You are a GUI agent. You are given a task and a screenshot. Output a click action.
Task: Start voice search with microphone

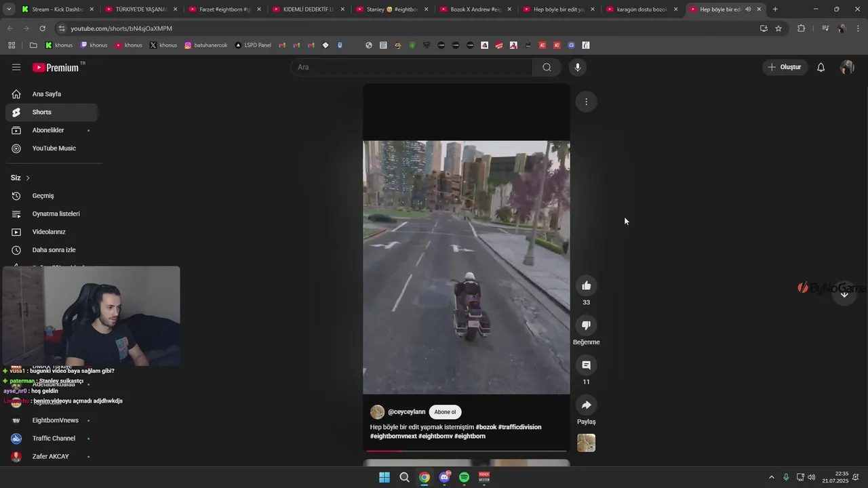578,67
